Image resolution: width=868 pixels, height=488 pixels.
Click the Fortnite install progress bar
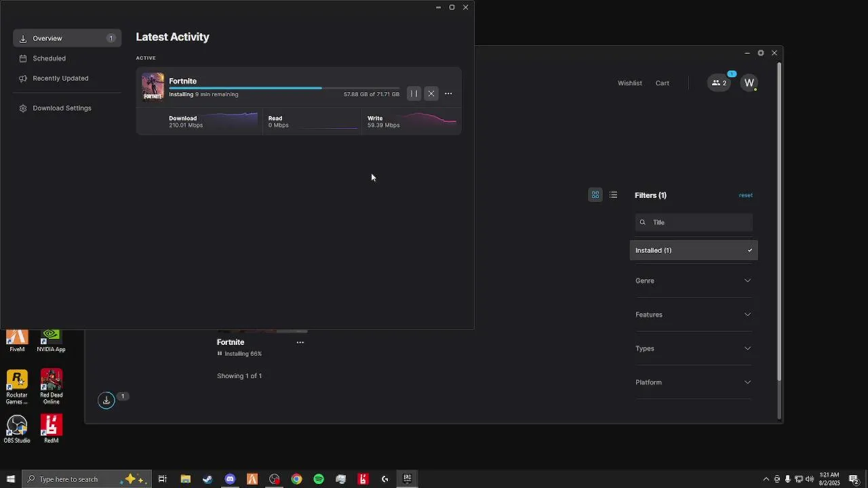click(284, 88)
